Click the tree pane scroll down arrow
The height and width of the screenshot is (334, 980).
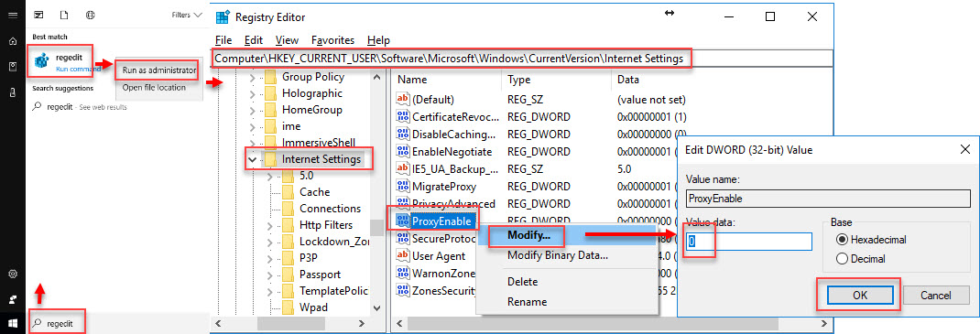(376, 307)
